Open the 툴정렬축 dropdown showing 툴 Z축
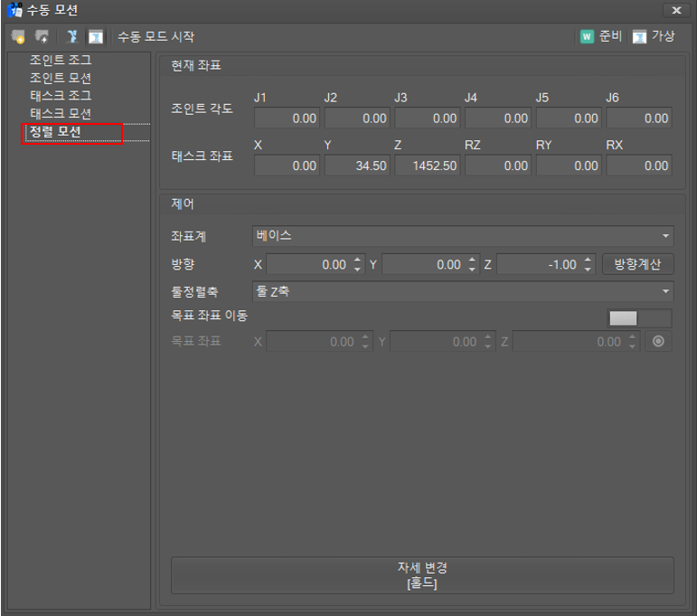697x616 pixels. pyautogui.click(x=463, y=291)
